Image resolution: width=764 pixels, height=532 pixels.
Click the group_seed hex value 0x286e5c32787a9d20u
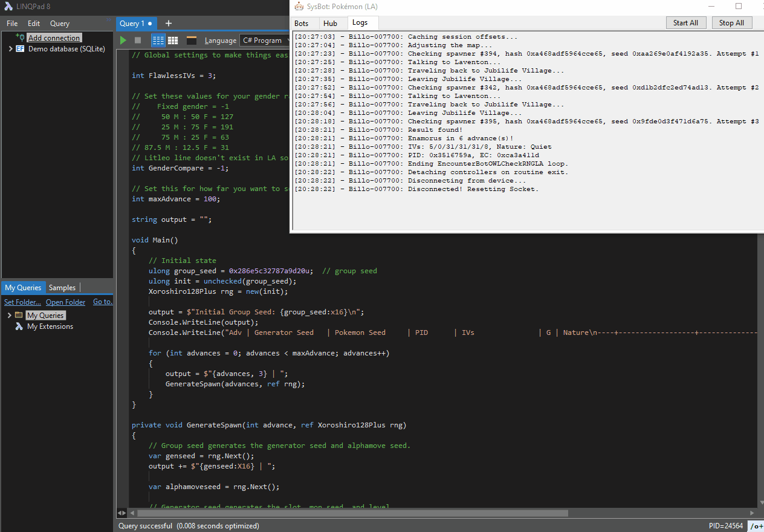coord(271,271)
